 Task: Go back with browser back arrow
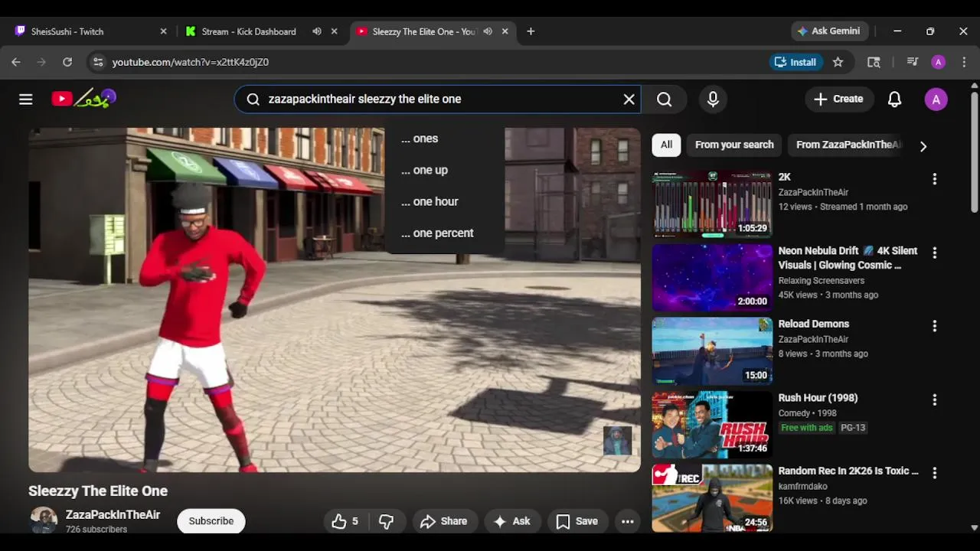[16, 62]
